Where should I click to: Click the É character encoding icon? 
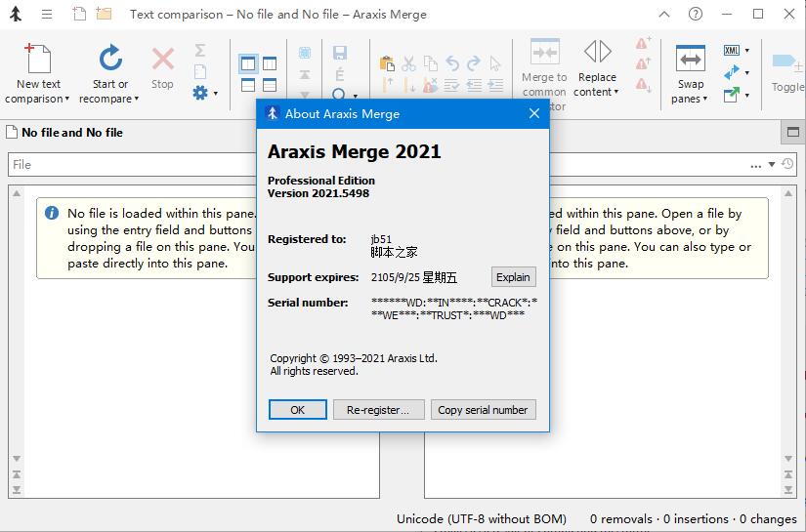tap(339, 75)
